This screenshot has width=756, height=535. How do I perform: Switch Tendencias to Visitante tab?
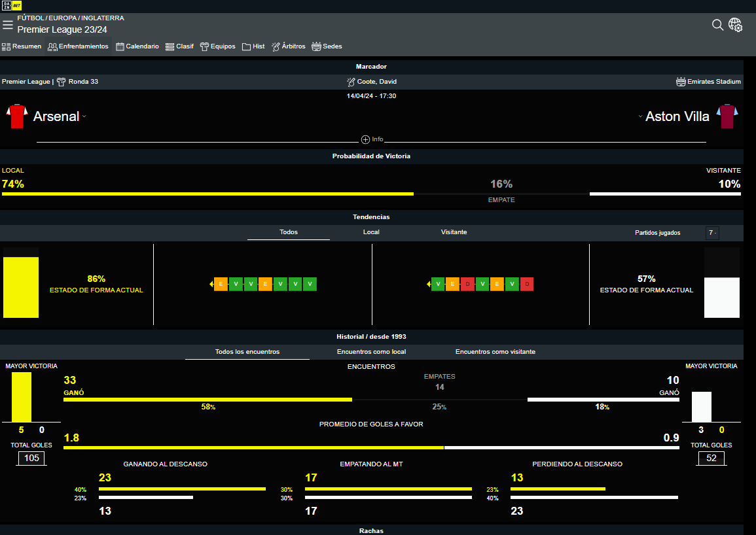(454, 232)
